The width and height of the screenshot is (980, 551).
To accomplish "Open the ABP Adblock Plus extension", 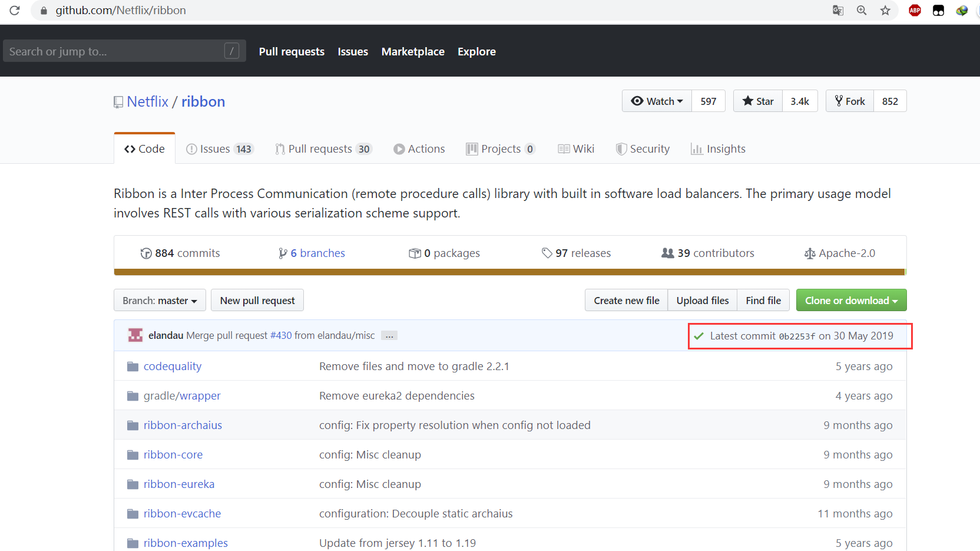I will (x=915, y=10).
